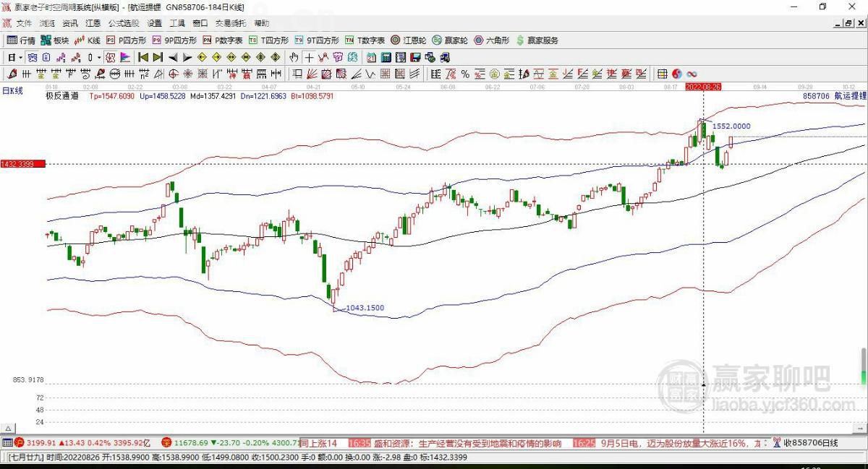The image size is (868, 469).
Task: Open the calendar 21 icon
Action: click(x=371, y=57)
